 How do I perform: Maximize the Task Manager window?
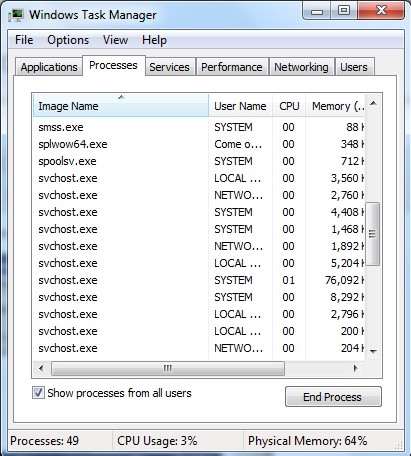(344, 11)
